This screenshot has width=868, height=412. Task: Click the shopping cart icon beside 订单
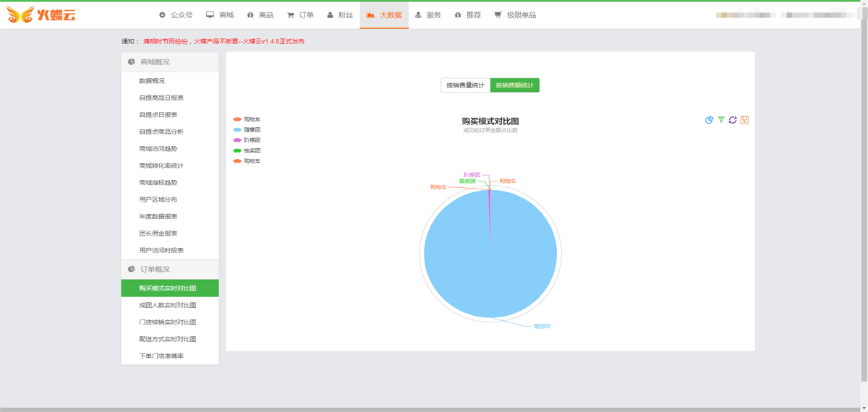tap(290, 15)
